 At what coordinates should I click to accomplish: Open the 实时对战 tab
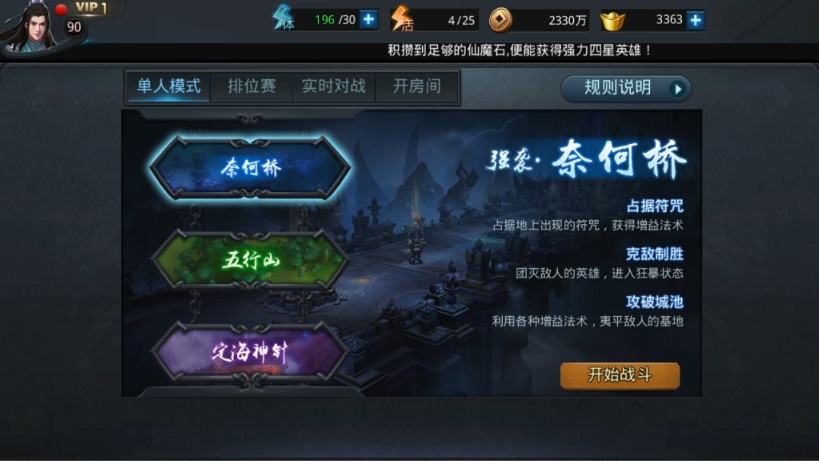coord(334,86)
